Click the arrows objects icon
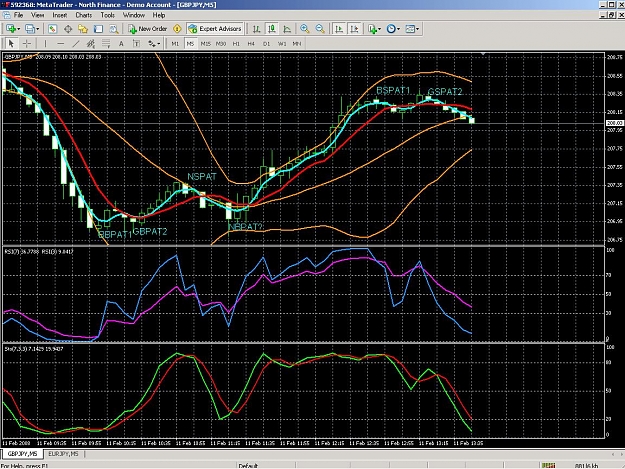The width and height of the screenshot is (625, 469). 152,43
